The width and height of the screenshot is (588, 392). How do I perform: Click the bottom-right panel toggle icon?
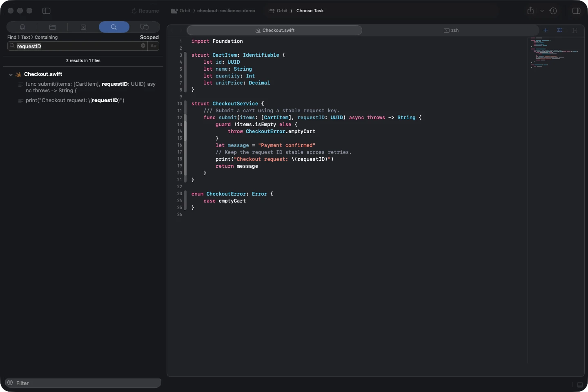tap(580, 385)
